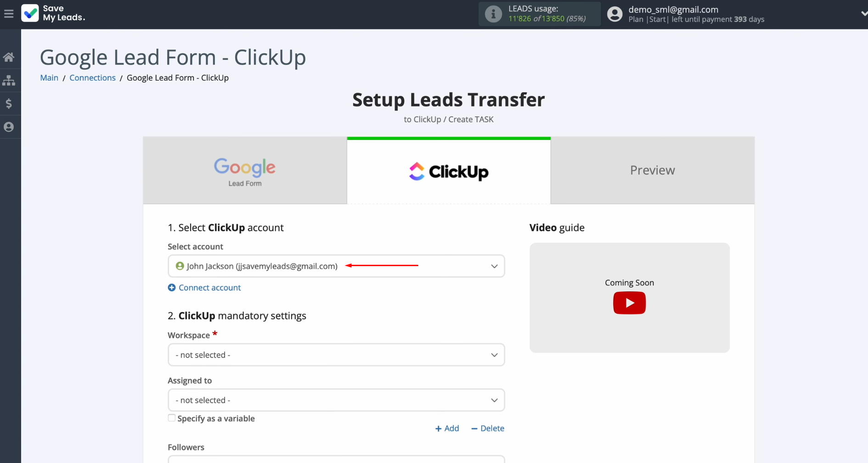
Task: Open the connections sitemap icon in the sidebar
Action: (9, 80)
